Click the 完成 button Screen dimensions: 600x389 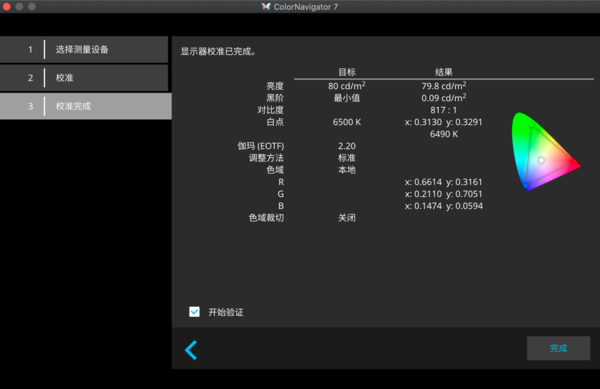(x=558, y=348)
